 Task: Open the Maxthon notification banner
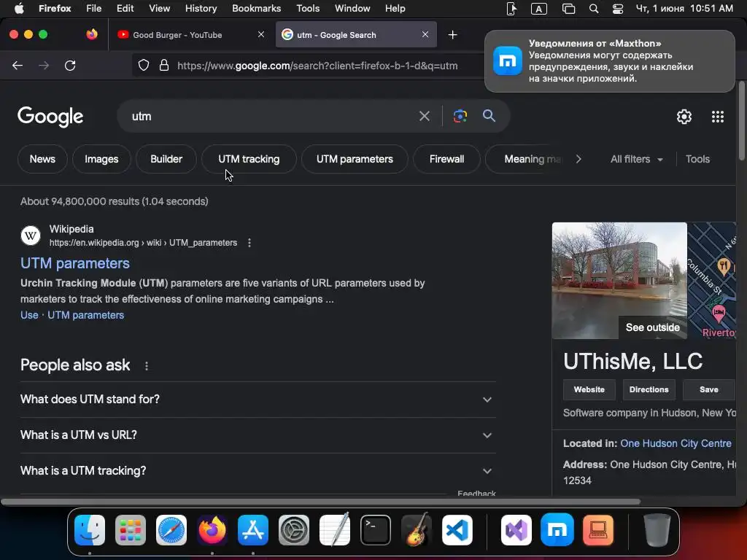(609, 61)
